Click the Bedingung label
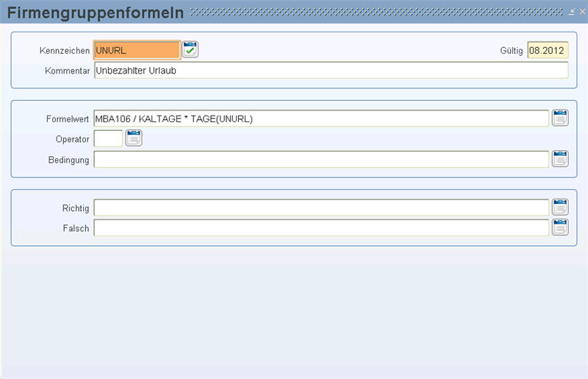The height and width of the screenshot is (379, 588). (68, 160)
